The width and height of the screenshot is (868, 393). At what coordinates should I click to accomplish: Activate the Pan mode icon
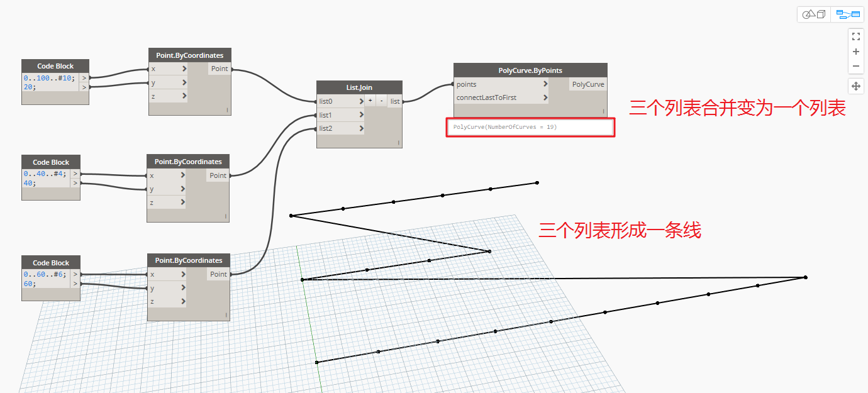tap(855, 86)
